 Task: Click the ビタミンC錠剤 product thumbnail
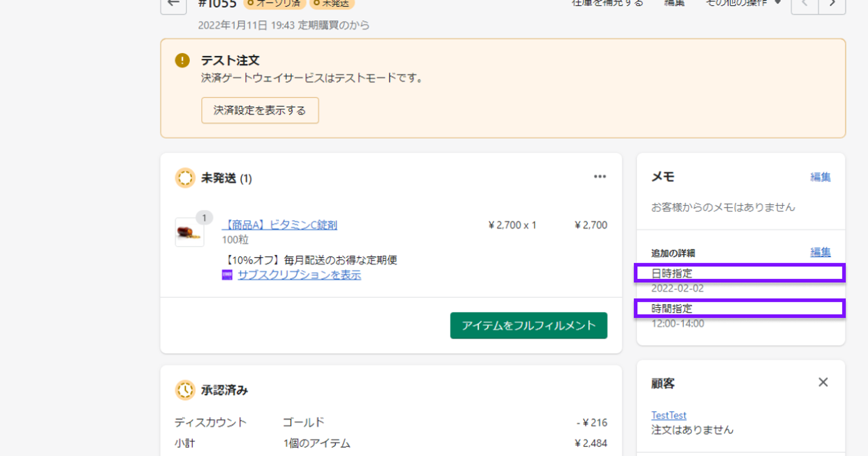(x=189, y=232)
